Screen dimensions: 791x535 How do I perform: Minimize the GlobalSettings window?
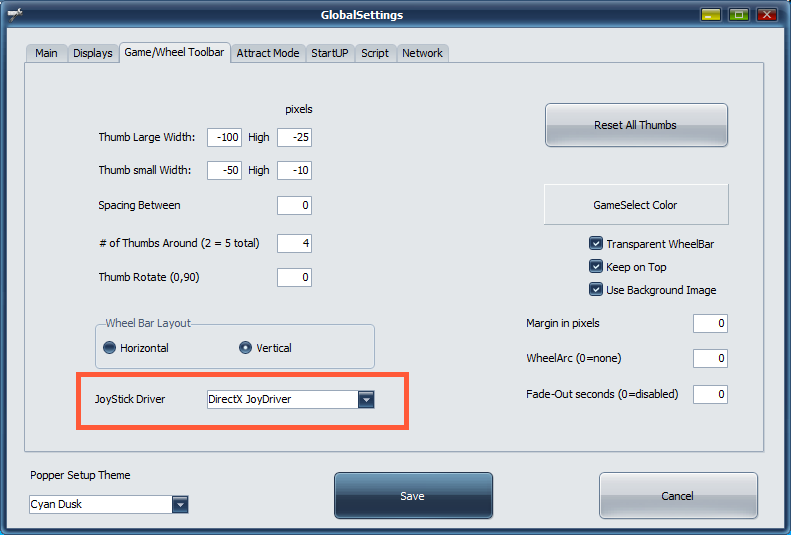coord(710,15)
